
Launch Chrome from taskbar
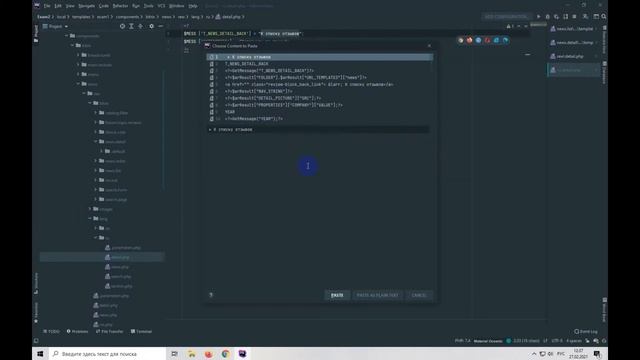pyautogui.click(x=225, y=353)
